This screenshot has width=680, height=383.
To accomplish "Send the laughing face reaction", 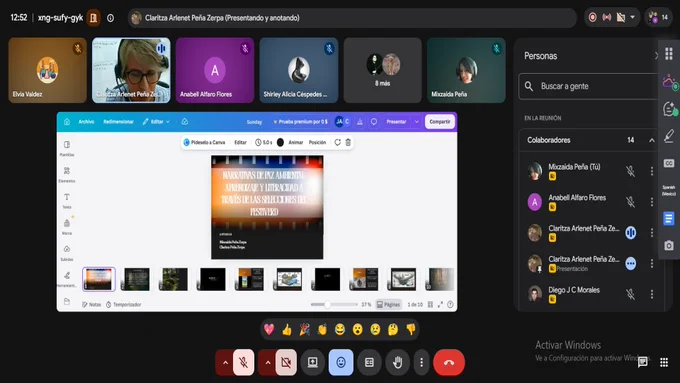I will [340, 330].
